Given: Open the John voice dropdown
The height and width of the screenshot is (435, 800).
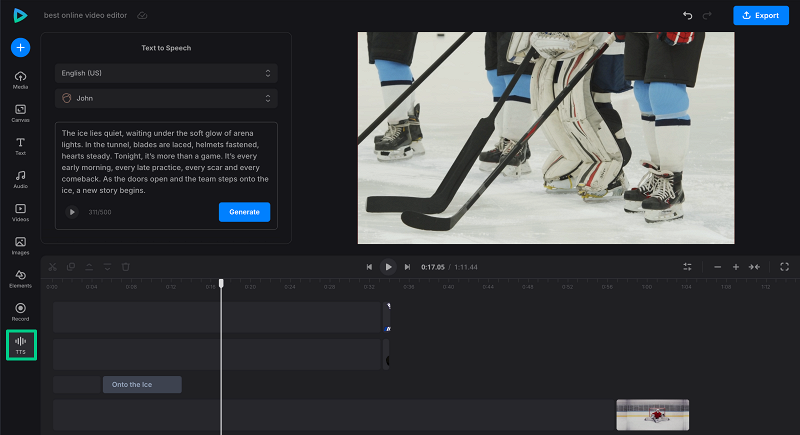Looking at the screenshot, I should click(x=166, y=98).
